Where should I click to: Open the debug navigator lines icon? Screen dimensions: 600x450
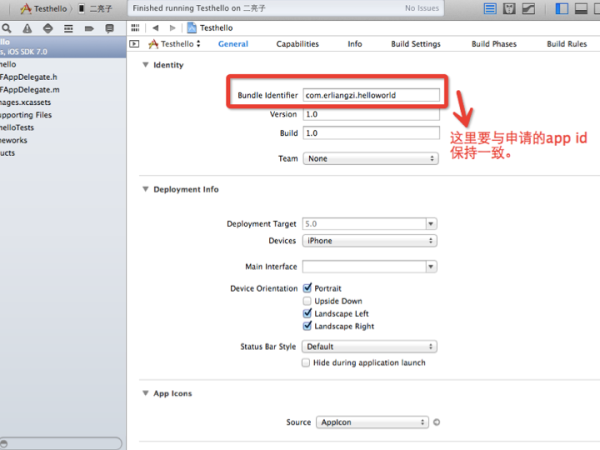coord(68,28)
